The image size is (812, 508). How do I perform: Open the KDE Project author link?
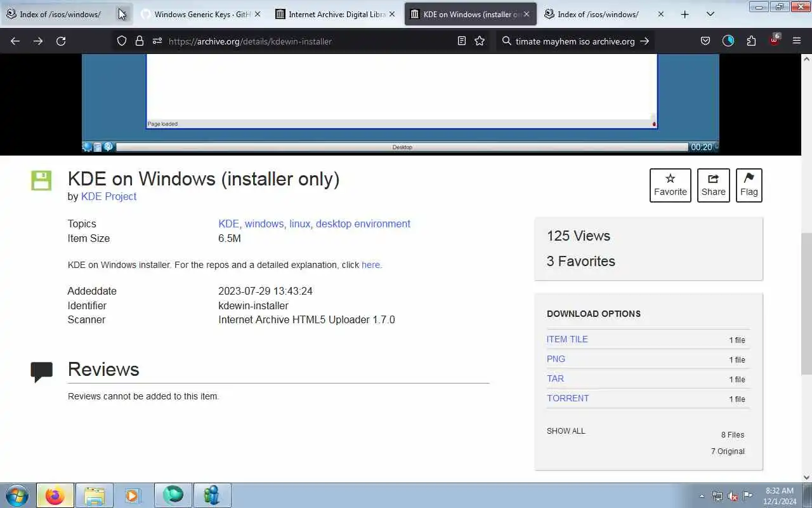pyautogui.click(x=108, y=196)
